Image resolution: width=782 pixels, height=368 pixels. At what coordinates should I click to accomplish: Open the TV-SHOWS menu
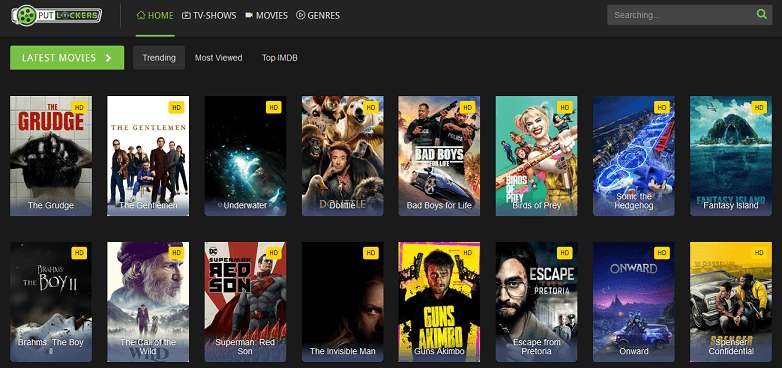tap(209, 15)
